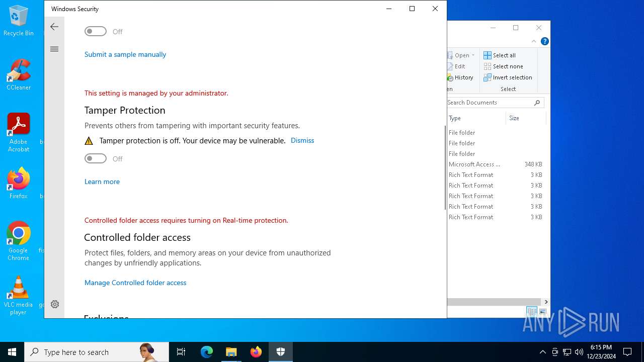
Task: Open Windows Security settings gear
Action: point(55,304)
